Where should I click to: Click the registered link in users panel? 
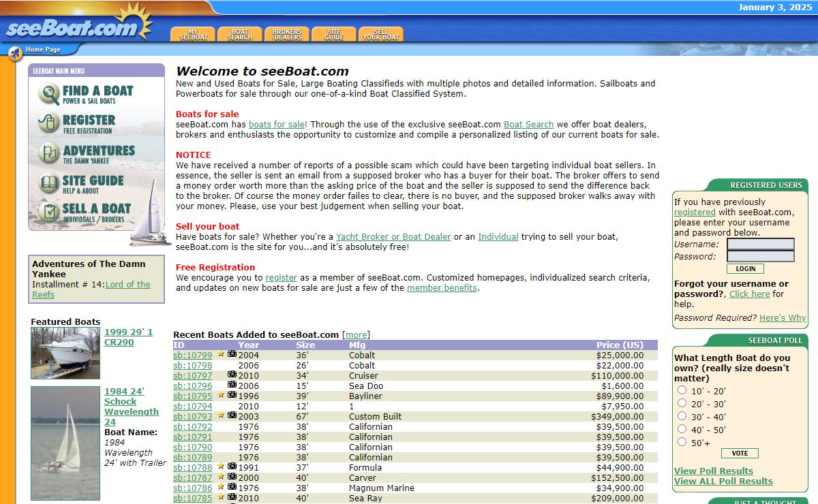[695, 212]
